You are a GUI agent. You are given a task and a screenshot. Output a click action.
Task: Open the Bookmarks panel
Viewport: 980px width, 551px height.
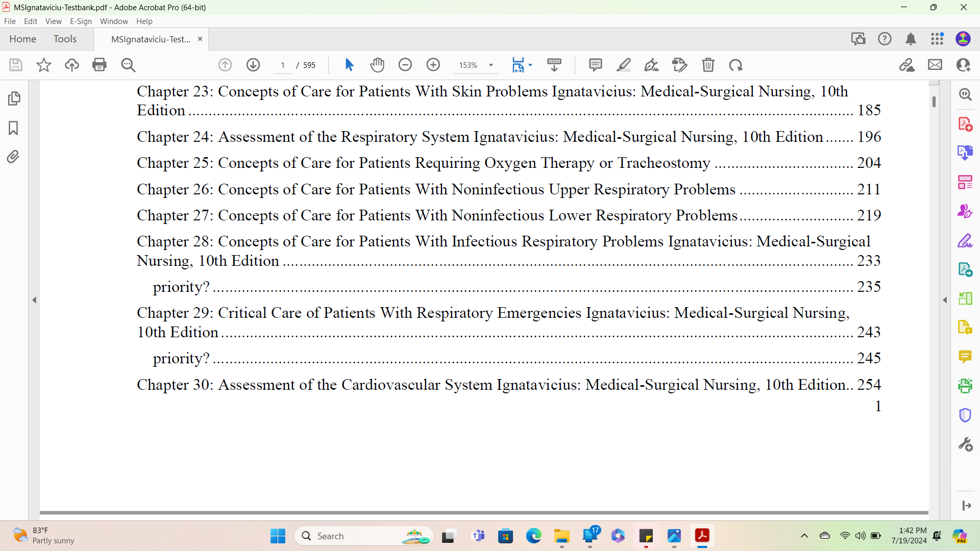pyautogui.click(x=14, y=128)
